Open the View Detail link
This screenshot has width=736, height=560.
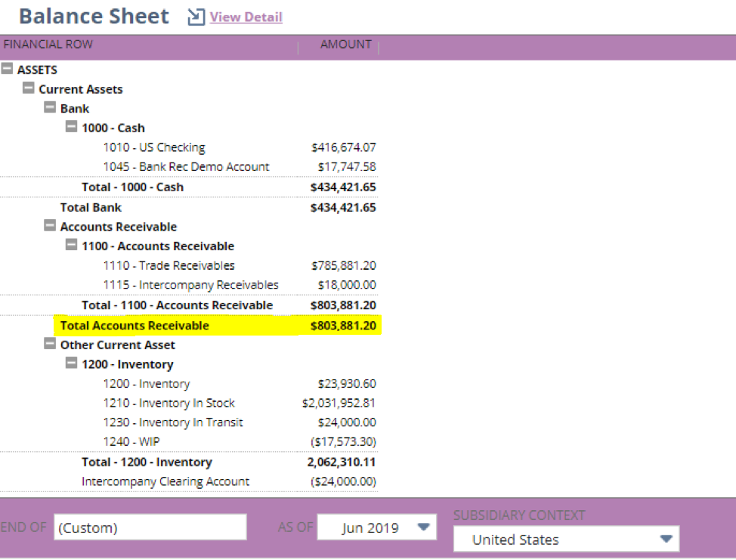(x=245, y=17)
